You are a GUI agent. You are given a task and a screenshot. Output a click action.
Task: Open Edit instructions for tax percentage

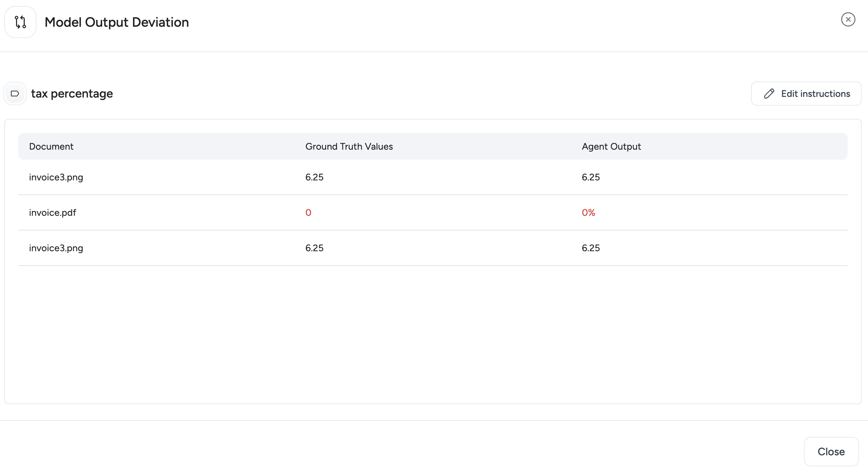pos(806,93)
